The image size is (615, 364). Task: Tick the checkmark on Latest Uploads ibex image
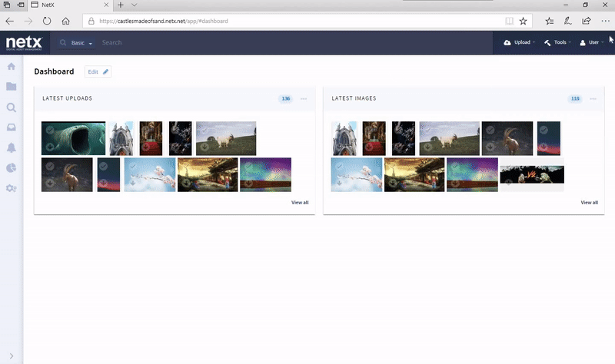tap(50, 166)
